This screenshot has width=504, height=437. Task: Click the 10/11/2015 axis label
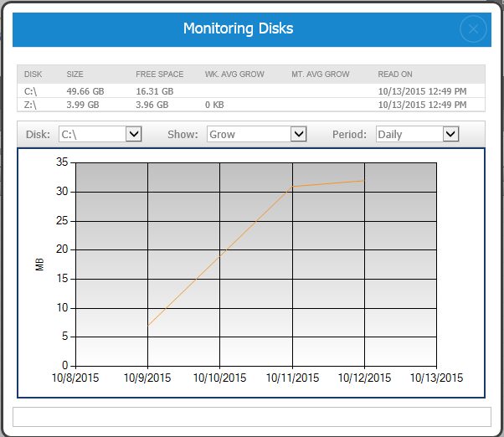coord(292,378)
